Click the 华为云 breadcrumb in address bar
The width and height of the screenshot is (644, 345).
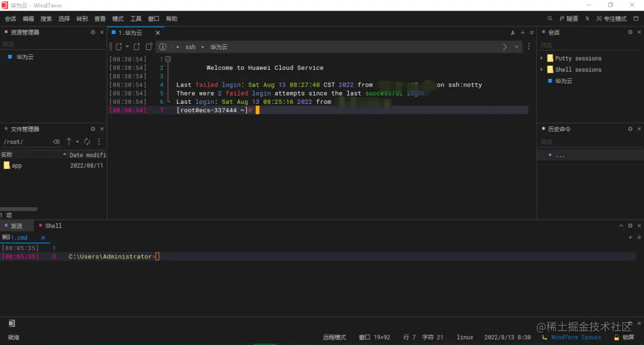pyautogui.click(x=219, y=47)
